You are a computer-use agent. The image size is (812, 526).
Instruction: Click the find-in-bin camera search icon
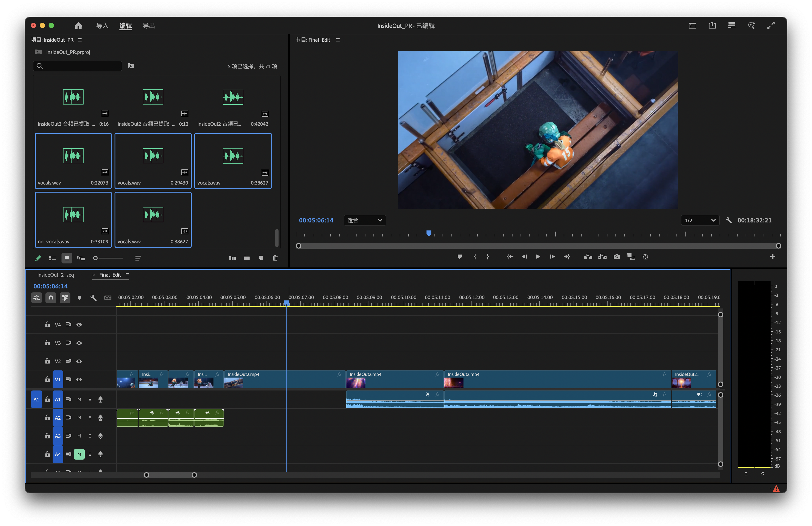pyautogui.click(x=131, y=66)
